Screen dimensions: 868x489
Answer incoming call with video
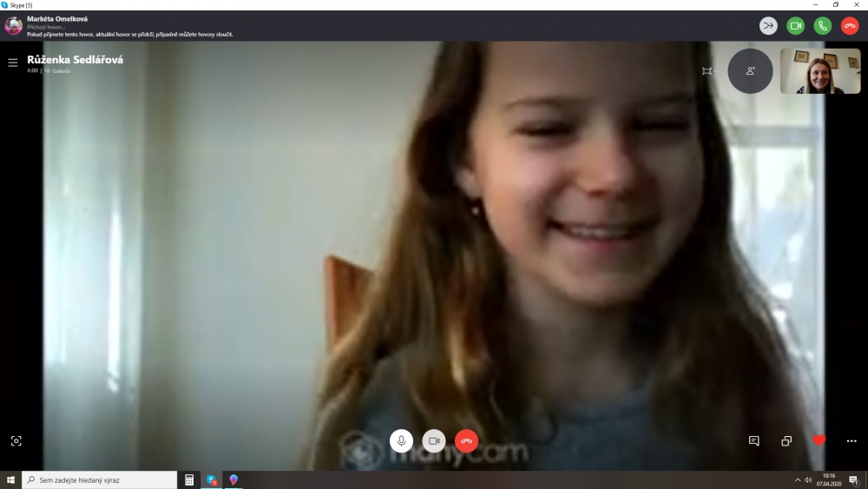tap(795, 25)
